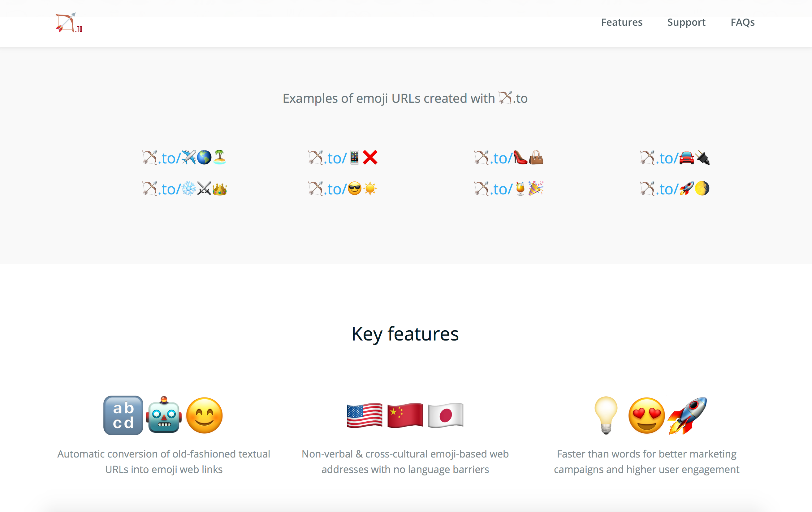Click the light bulb emoji icon
Viewport: 812px width, 512px height.
pos(606,415)
